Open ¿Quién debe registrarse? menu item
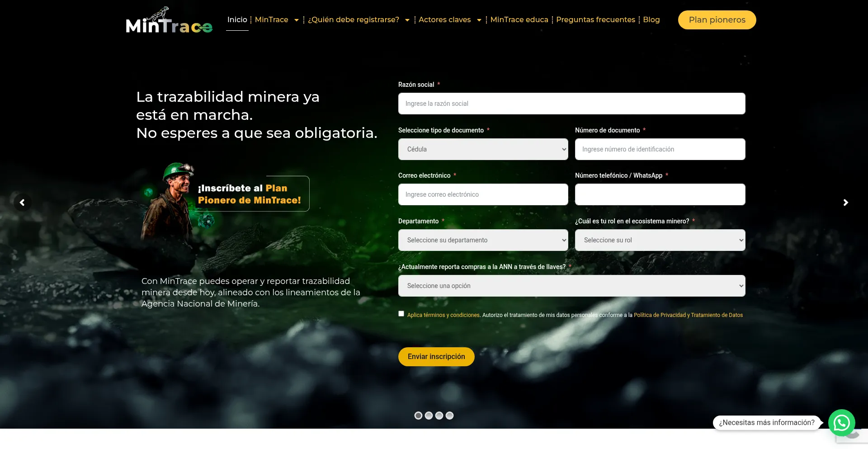The image size is (868, 449). [x=354, y=19]
